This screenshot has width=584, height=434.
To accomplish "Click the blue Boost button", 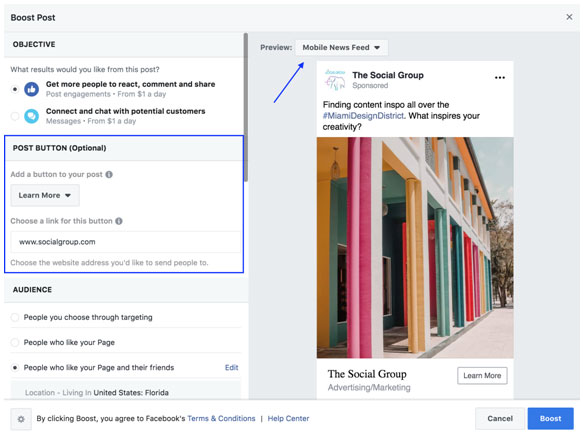I will [550, 418].
